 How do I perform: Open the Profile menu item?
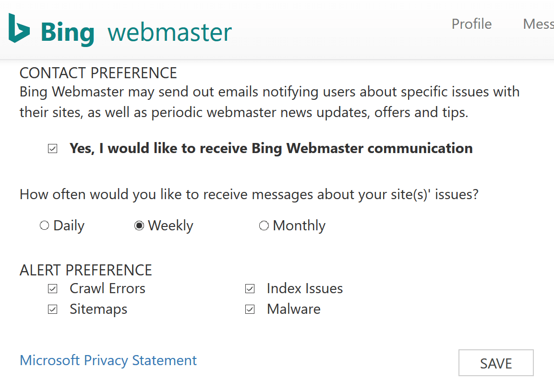471,24
